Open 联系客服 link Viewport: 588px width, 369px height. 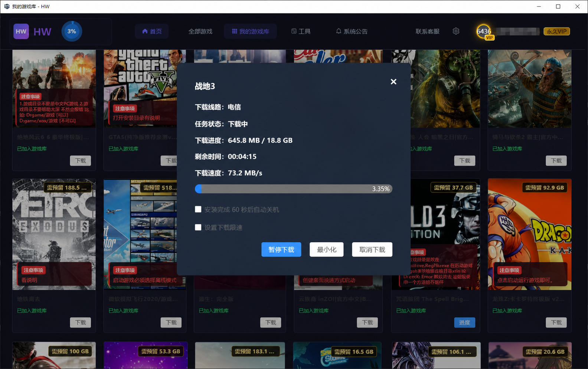427,31
